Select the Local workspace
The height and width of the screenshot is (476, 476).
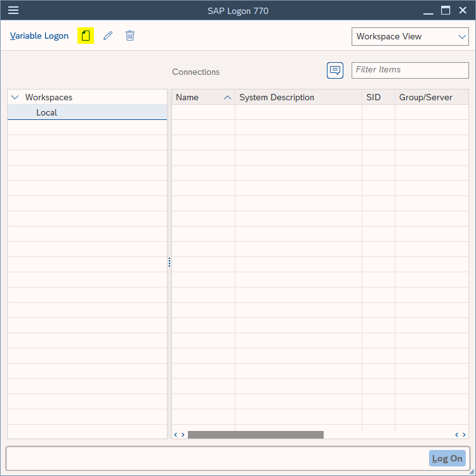87,112
